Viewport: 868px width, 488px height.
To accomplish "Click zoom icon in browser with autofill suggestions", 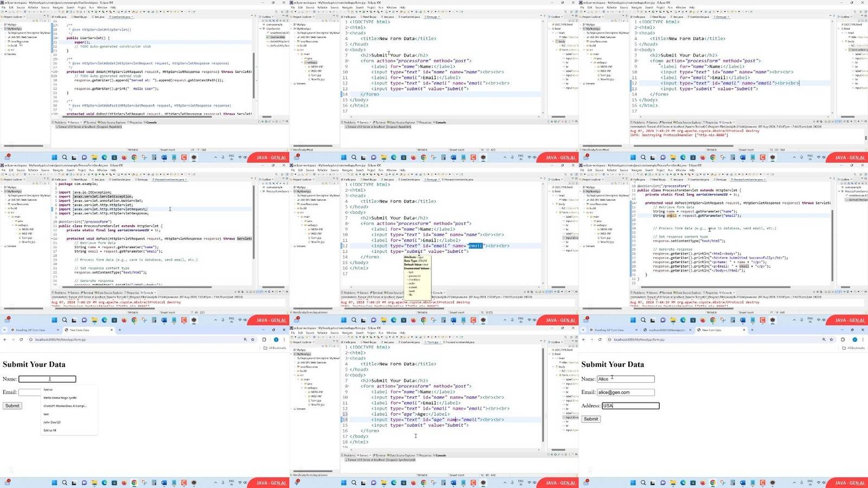I will pos(245,339).
